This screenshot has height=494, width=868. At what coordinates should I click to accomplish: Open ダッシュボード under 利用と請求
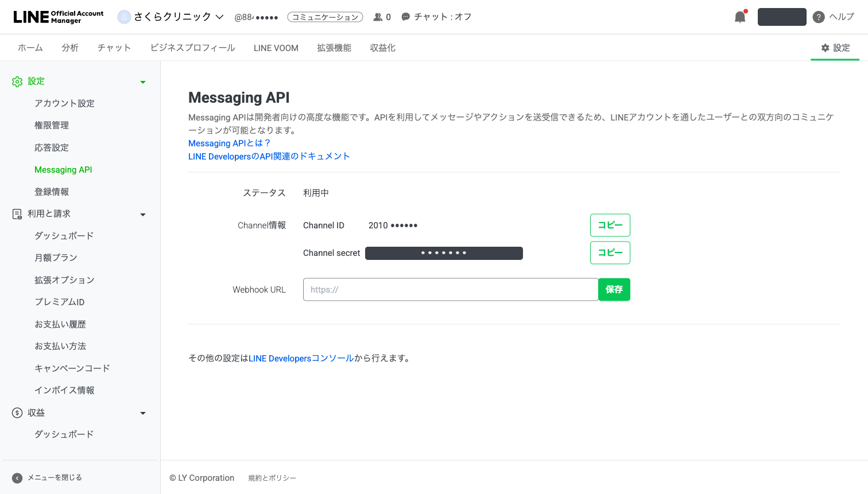pyautogui.click(x=64, y=236)
